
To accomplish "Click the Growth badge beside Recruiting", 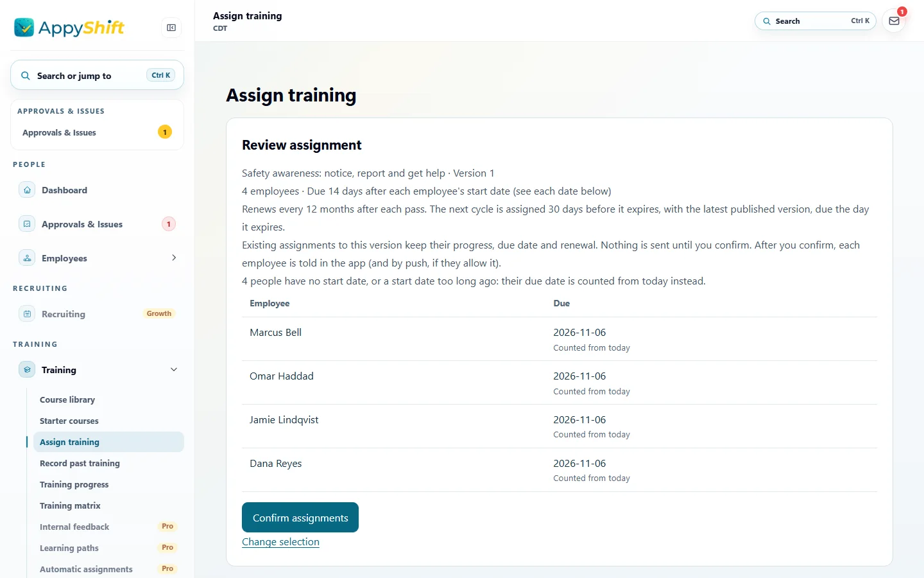I will click(159, 314).
